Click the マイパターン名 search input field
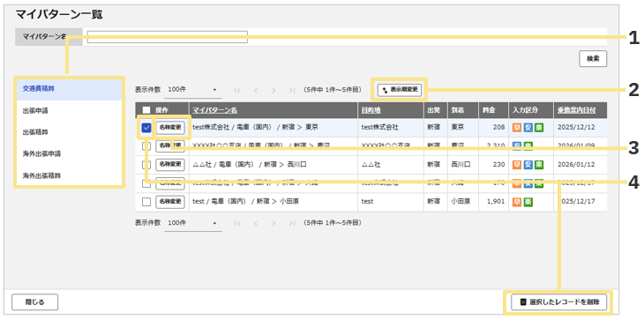 pyautogui.click(x=167, y=37)
